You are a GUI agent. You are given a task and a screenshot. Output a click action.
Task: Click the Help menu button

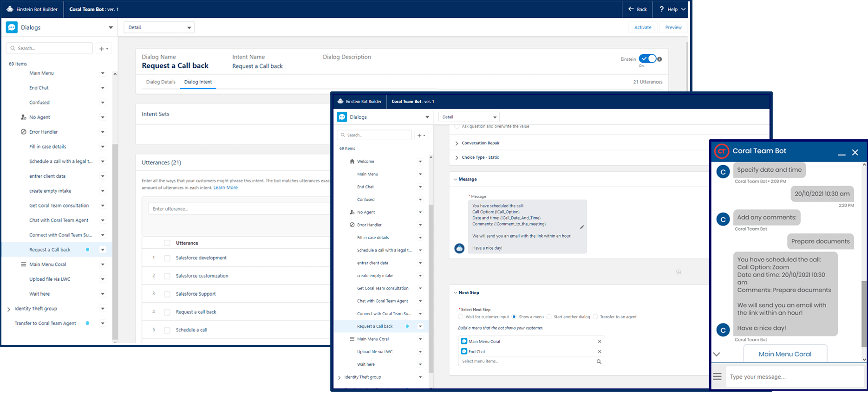click(x=672, y=9)
